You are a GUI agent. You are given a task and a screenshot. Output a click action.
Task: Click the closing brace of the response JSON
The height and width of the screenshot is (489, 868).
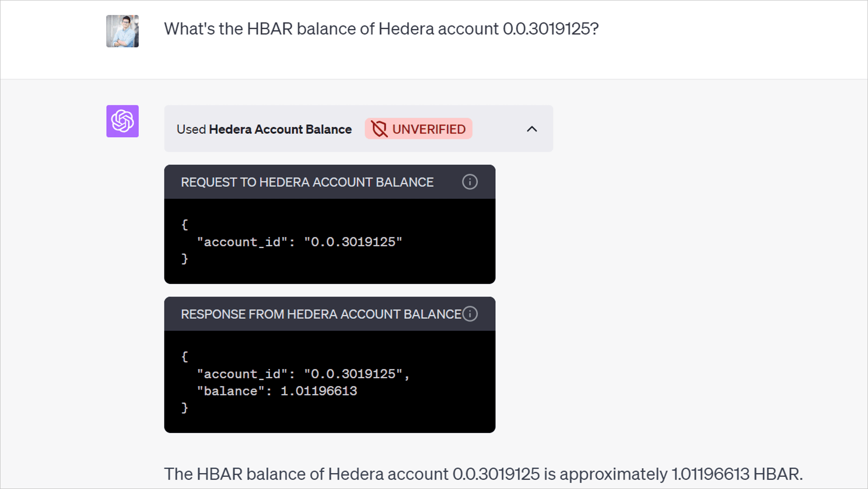[x=184, y=408]
